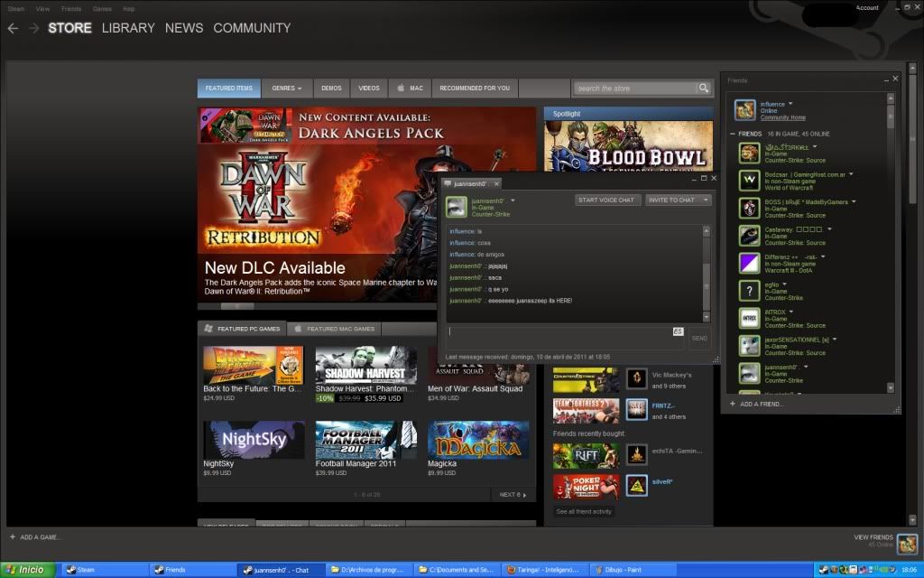
Task: Open dropdown arrow beside INTROX friend
Action: tap(790, 312)
